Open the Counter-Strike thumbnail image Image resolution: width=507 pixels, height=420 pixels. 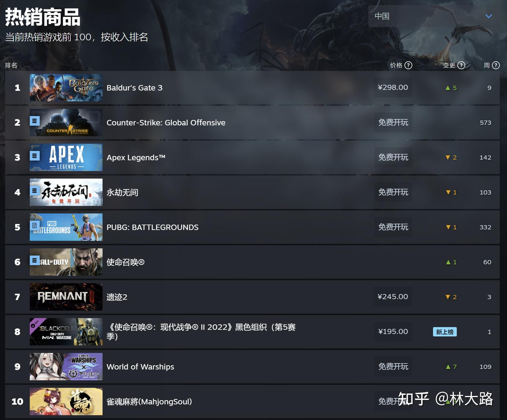[66, 122]
